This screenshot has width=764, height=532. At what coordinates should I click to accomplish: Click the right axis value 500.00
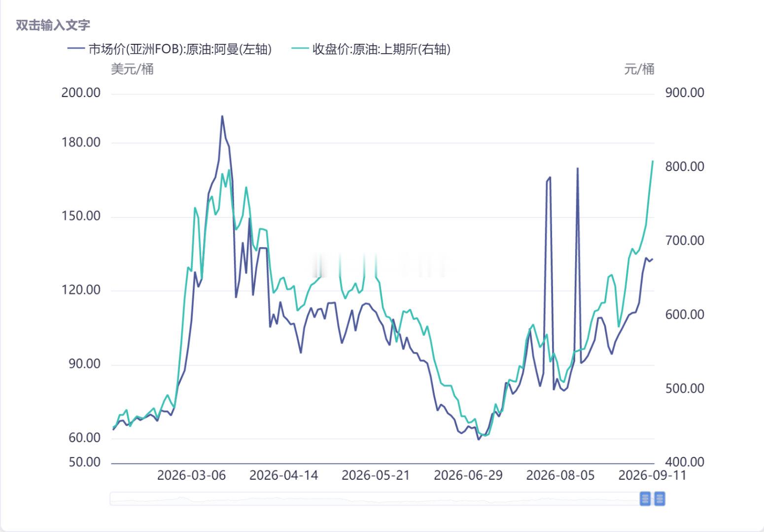(x=685, y=388)
